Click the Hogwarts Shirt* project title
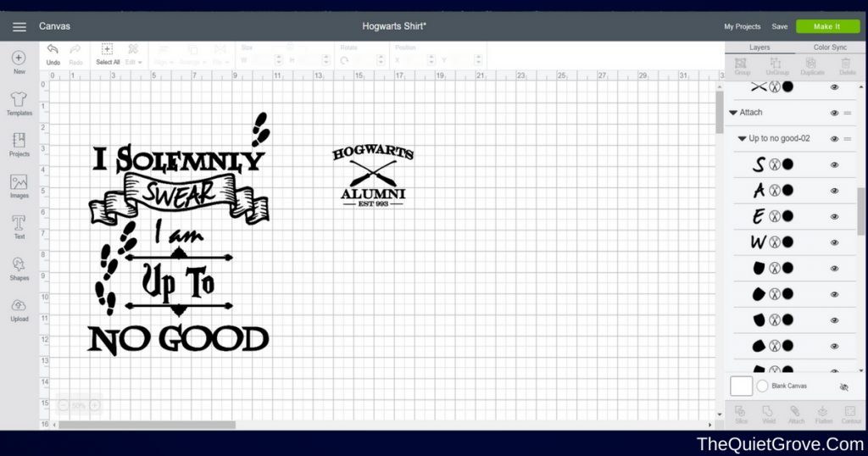This screenshot has height=456, width=868. (394, 26)
